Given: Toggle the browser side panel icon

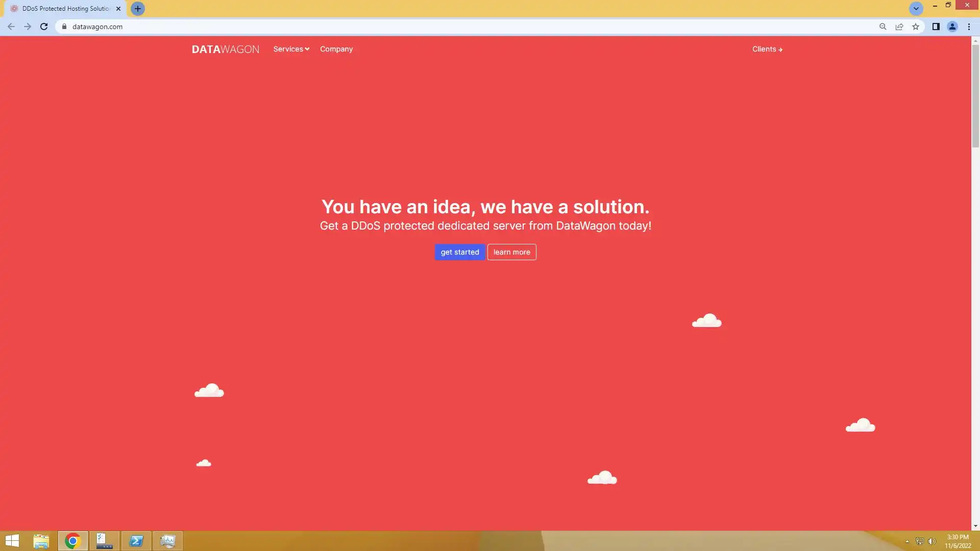Looking at the screenshot, I should point(936,27).
